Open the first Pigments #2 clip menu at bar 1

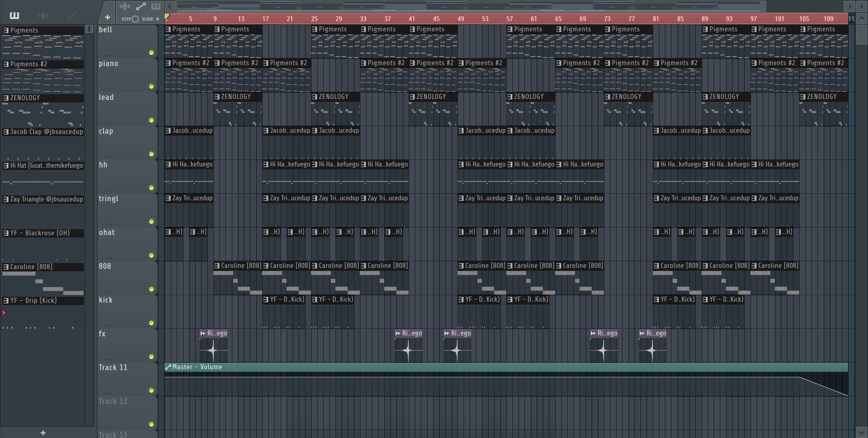168,63
